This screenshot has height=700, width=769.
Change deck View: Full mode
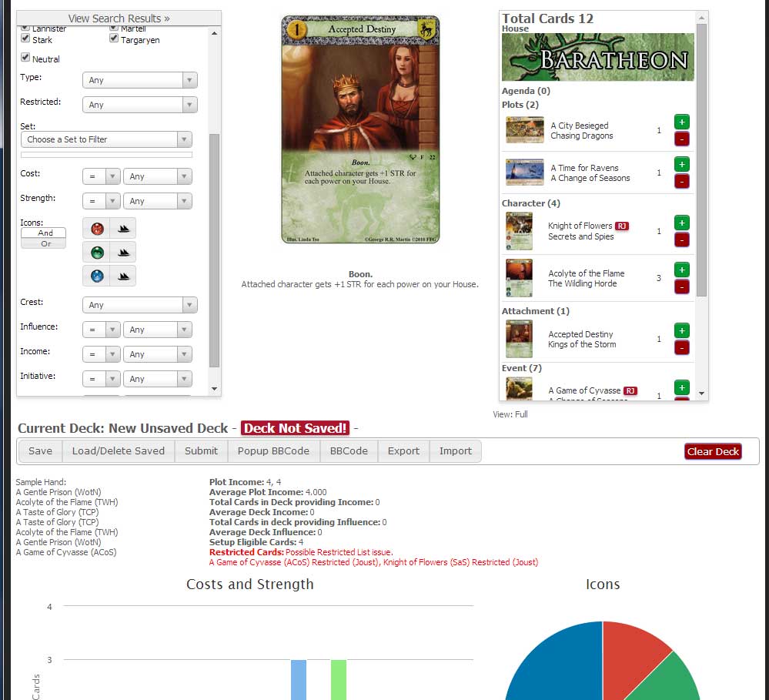tap(510, 414)
